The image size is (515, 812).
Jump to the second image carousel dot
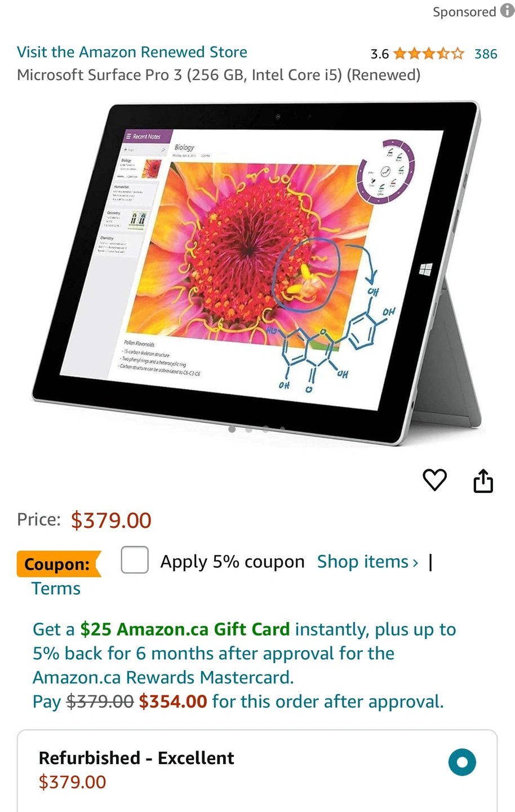click(249, 429)
